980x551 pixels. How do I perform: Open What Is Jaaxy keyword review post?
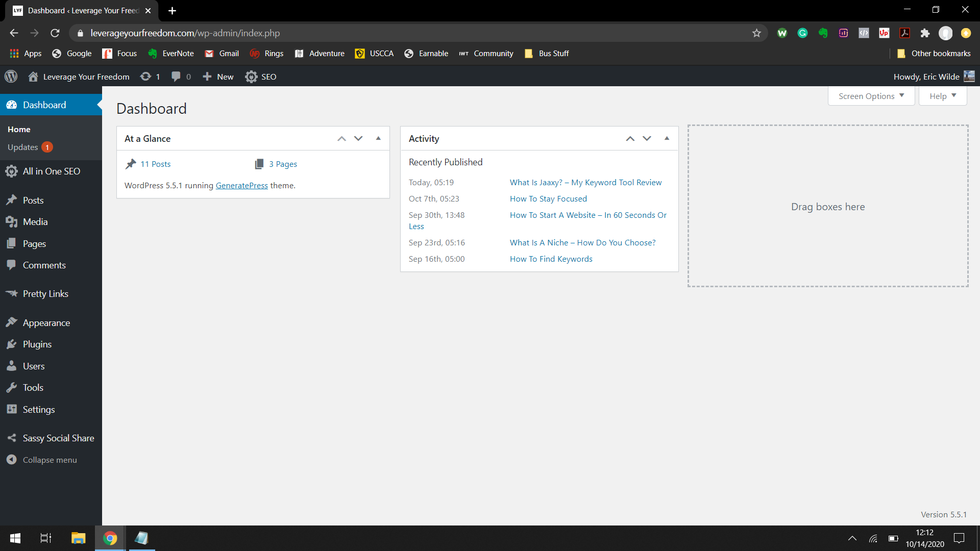click(585, 182)
